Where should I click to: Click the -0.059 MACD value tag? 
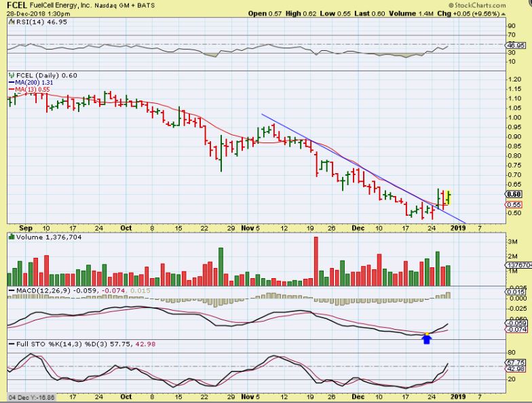click(516, 323)
